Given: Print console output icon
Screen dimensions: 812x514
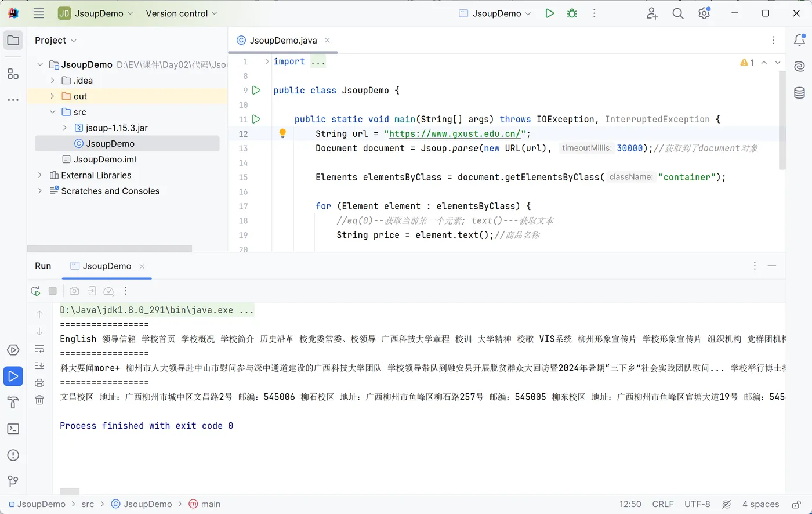Looking at the screenshot, I should [x=39, y=382].
